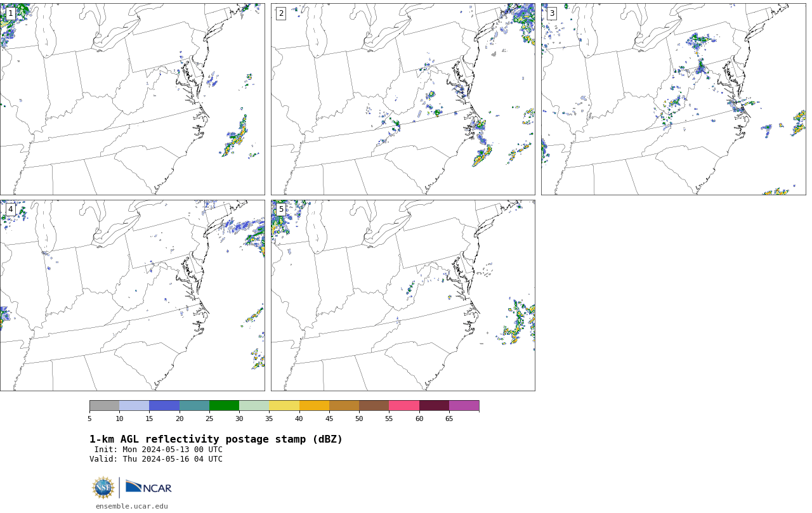
Task: Click the teal 20-25 dBZ swatch
Action: [x=194, y=406]
